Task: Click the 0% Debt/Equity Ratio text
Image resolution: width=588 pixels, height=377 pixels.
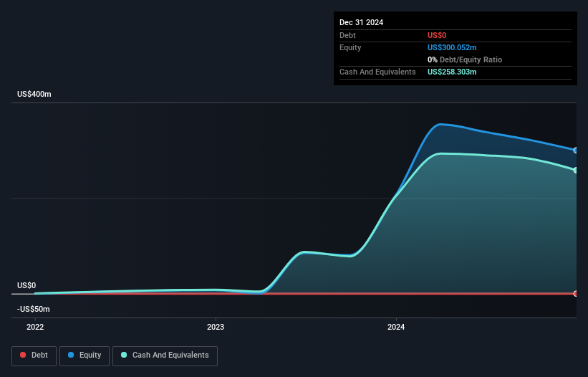Action: 465,59
